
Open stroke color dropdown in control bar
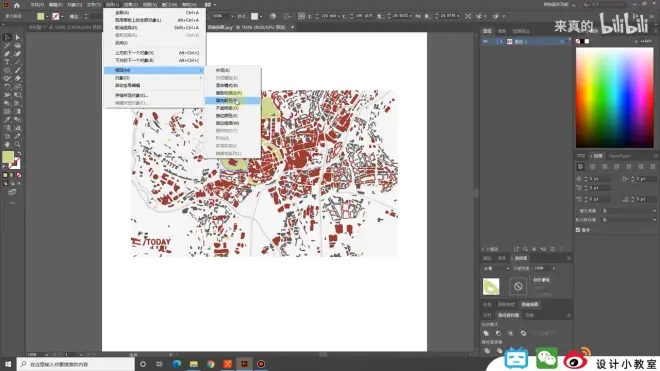(x=62, y=16)
